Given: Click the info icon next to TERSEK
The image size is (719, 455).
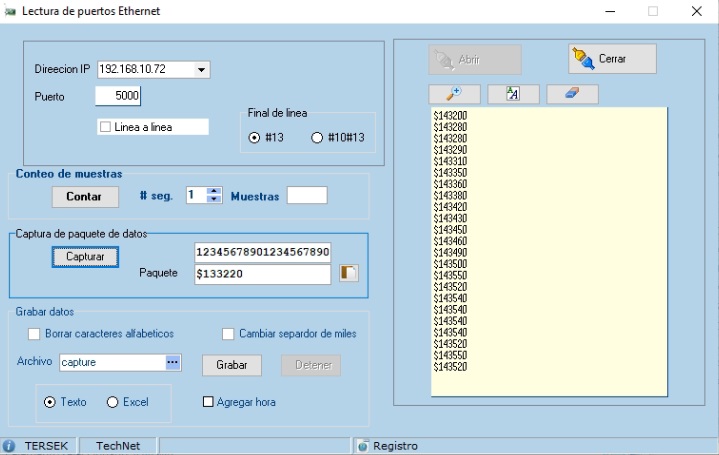Looking at the screenshot, I should tap(9, 446).
